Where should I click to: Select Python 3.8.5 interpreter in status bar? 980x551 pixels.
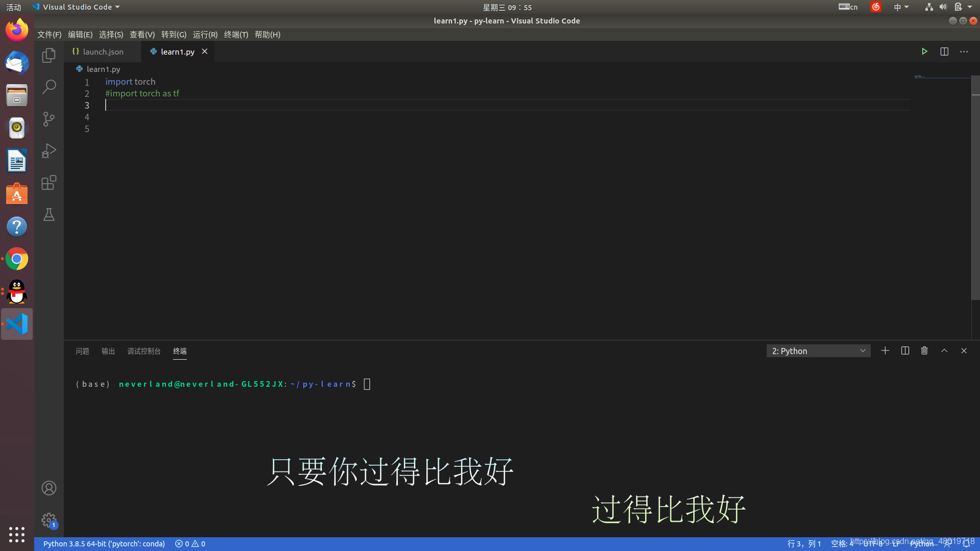[x=104, y=544]
